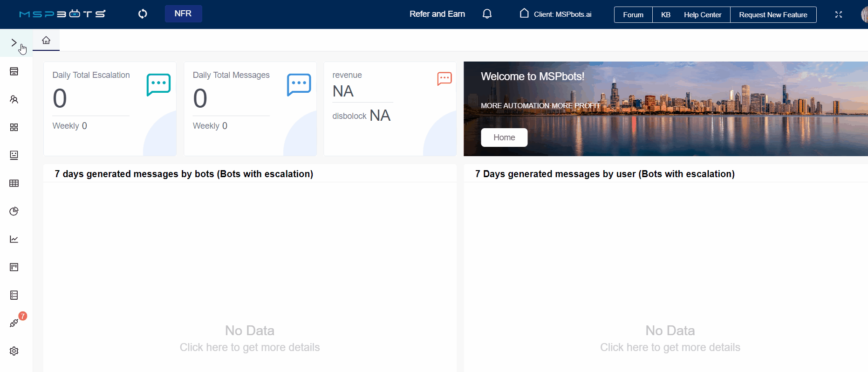Image resolution: width=868 pixels, height=372 pixels.
Task: Open the bots face icon in sidebar
Action: pos(14,155)
